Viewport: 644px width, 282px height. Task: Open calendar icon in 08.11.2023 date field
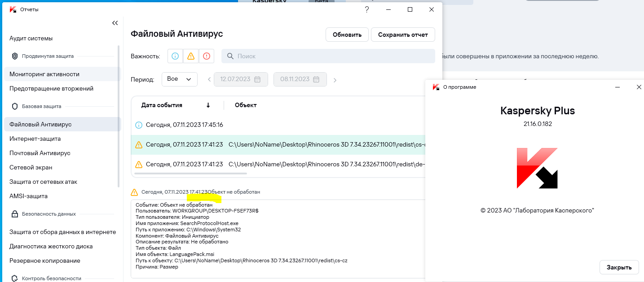point(316,79)
